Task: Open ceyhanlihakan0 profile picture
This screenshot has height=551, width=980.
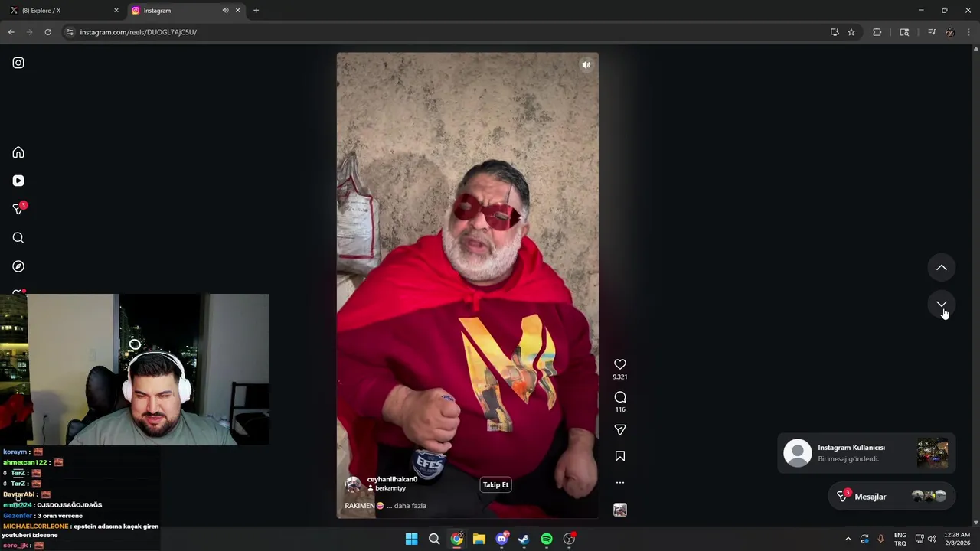Action: [353, 484]
